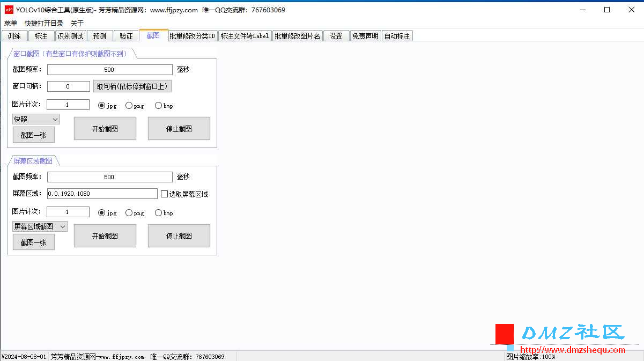Click the YOLOv10 app icon in title bar

[x=9, y=10]
